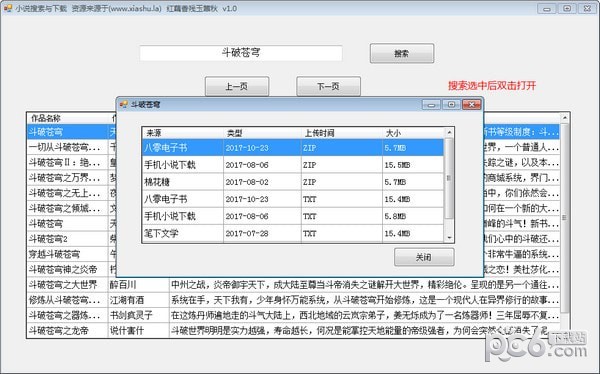This screenshot has height=374, width=600.
Task: Click the 搜索 search button
Action: pos(402,54)
